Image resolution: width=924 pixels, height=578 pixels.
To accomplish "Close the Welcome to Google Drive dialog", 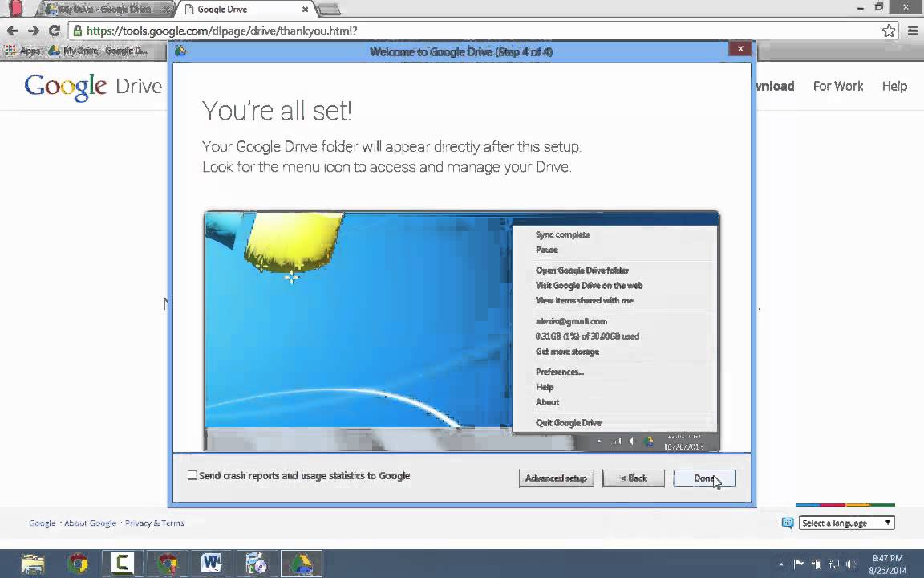I will pos(740,49).
